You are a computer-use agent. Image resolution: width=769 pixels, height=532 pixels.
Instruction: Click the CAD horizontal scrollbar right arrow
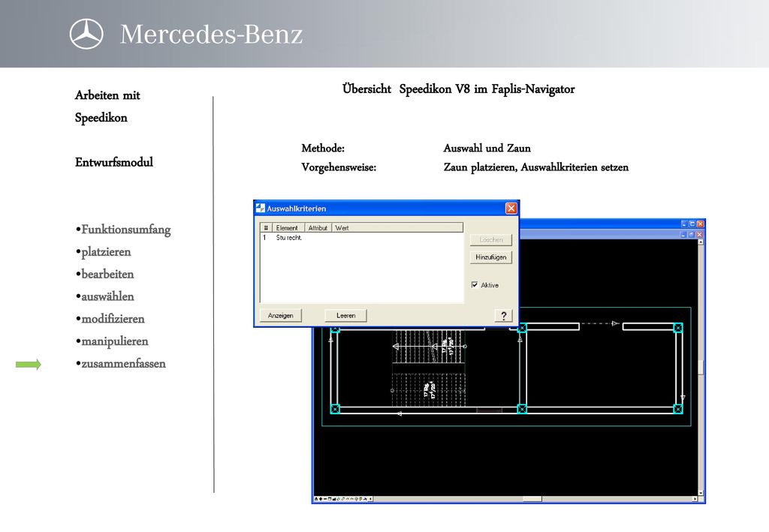(x=695, y=499)
